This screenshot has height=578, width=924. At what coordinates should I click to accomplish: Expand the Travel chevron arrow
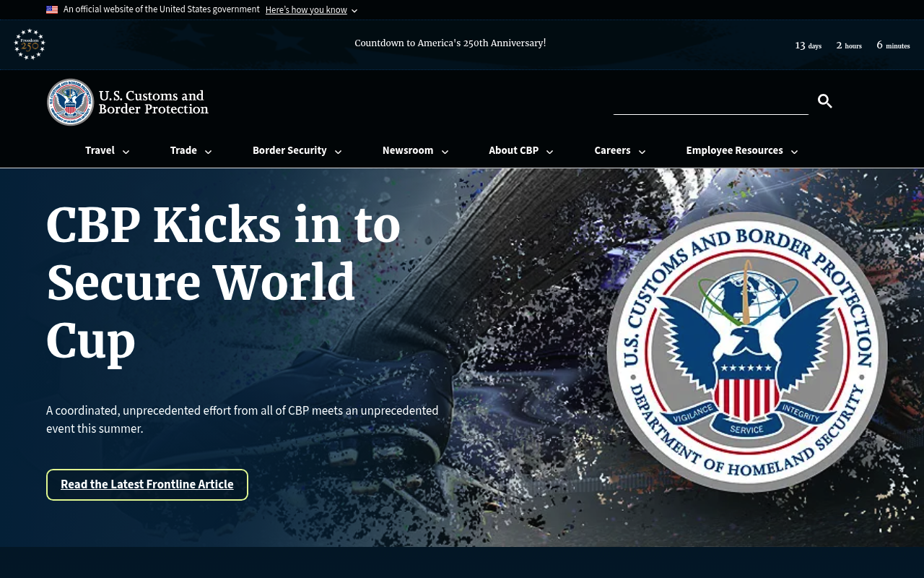[x=126, y=152]
